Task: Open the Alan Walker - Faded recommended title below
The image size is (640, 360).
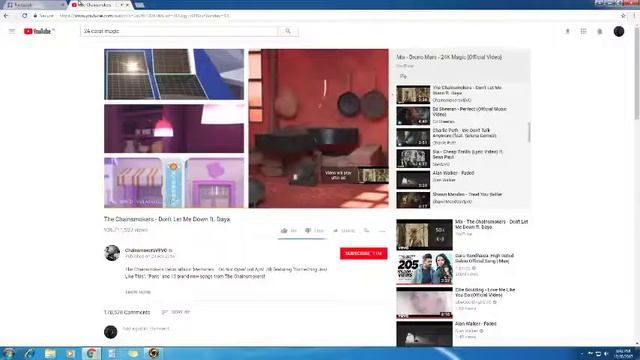Action: point(476,324)
